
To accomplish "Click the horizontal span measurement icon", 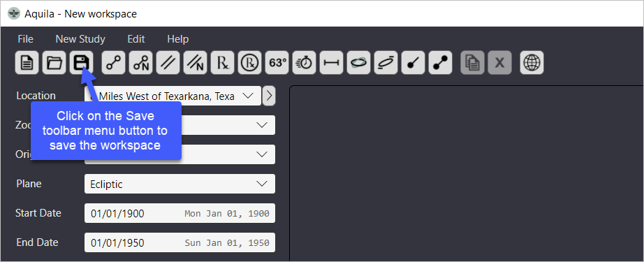I will point(332,63).
